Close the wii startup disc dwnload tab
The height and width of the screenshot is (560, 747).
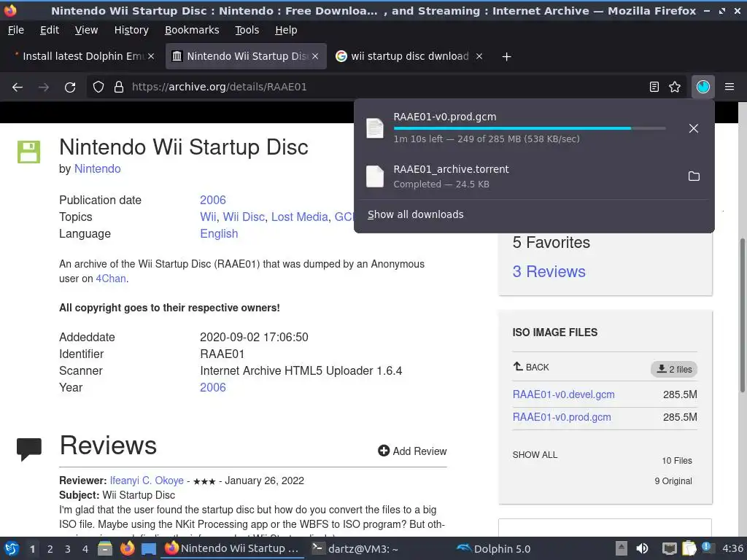479,56
